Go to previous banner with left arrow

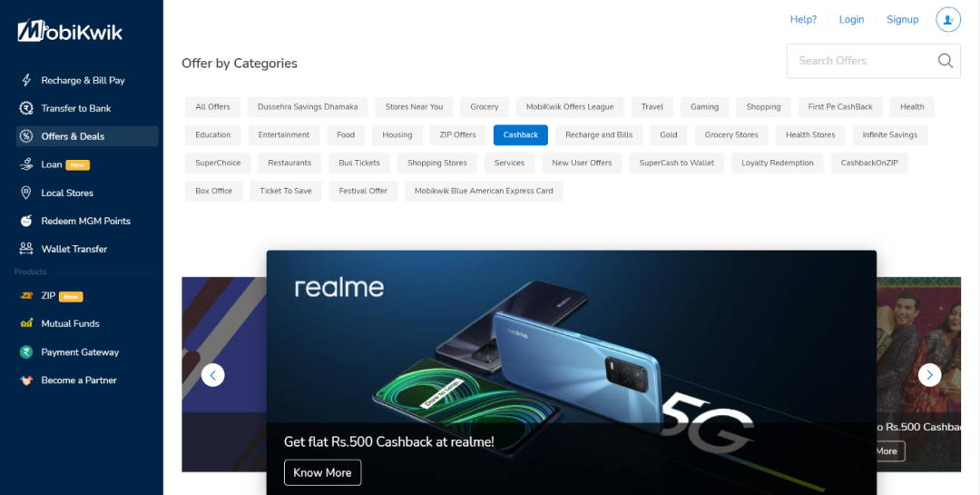coord(213,375)
